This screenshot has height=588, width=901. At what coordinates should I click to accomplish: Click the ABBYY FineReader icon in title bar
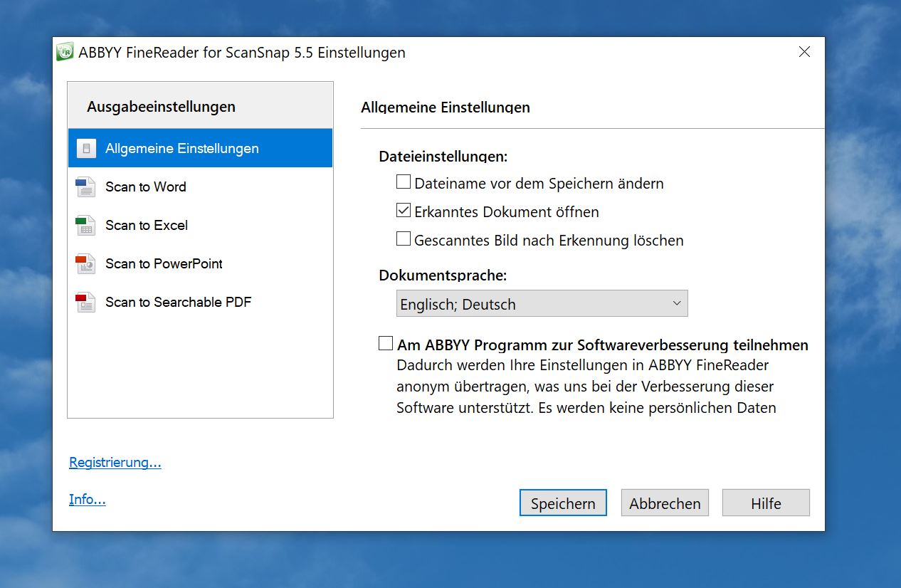[65, 53]
